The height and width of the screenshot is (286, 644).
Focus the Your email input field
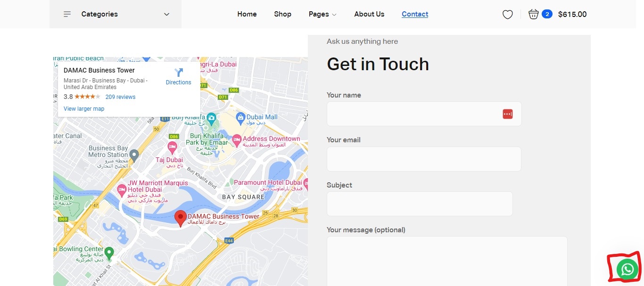tap(423, 159)
